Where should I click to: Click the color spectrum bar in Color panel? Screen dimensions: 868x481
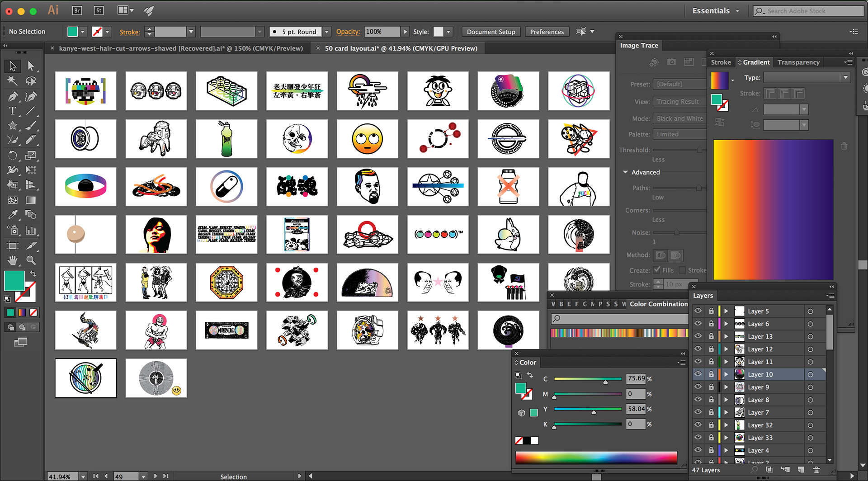(596, 457)
